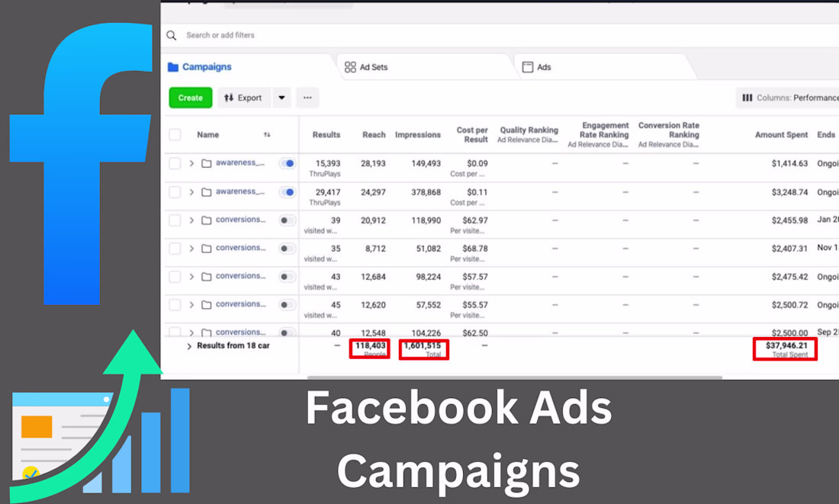Image resolution: width=839 pixels, height=504 pixels.
Task: Check the box for the $3,248.74 awareness campaign
Action: tap(175, 192)
